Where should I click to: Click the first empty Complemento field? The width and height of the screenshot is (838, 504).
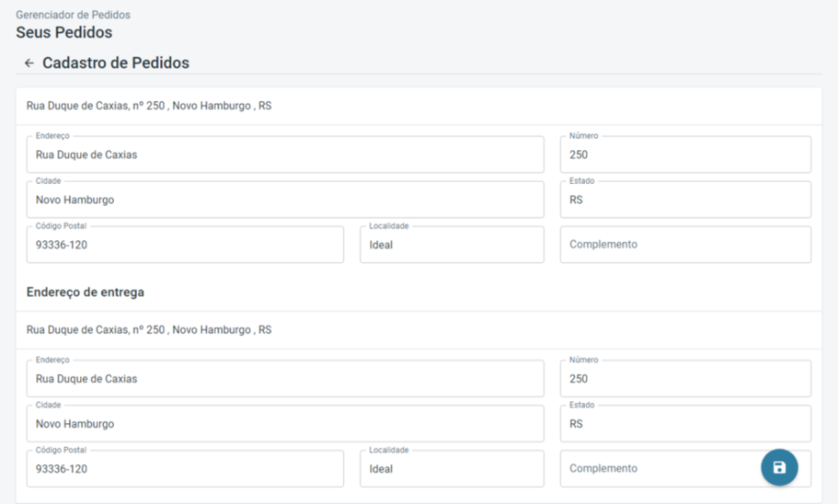[x=685, y=245]
